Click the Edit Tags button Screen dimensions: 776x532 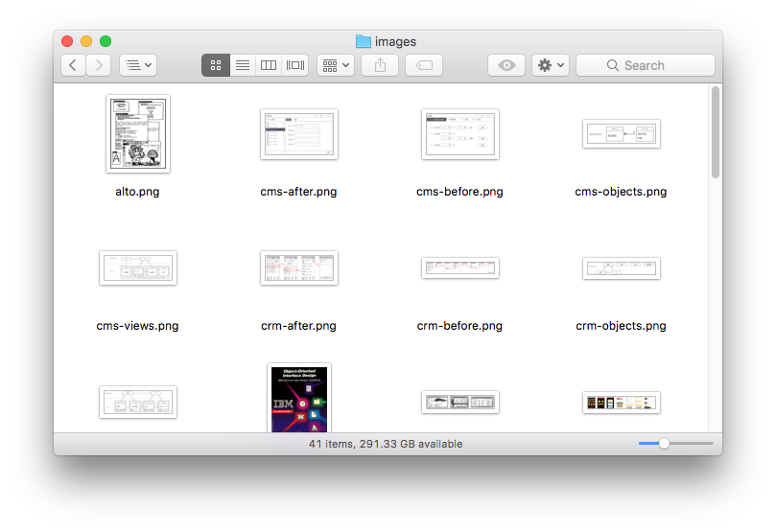tap(424, 65)
